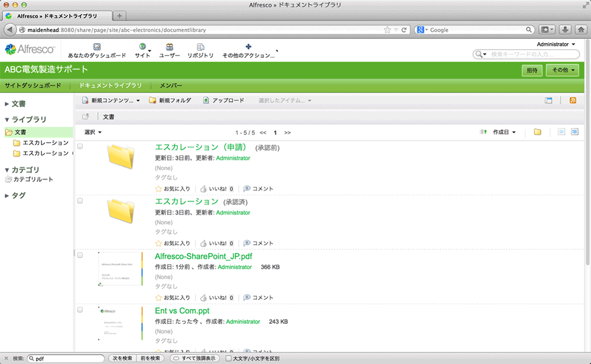Click the 招待 invite button
Viewport: 591px width, 364px height.
pyautogui.click(x=532, y=70)
